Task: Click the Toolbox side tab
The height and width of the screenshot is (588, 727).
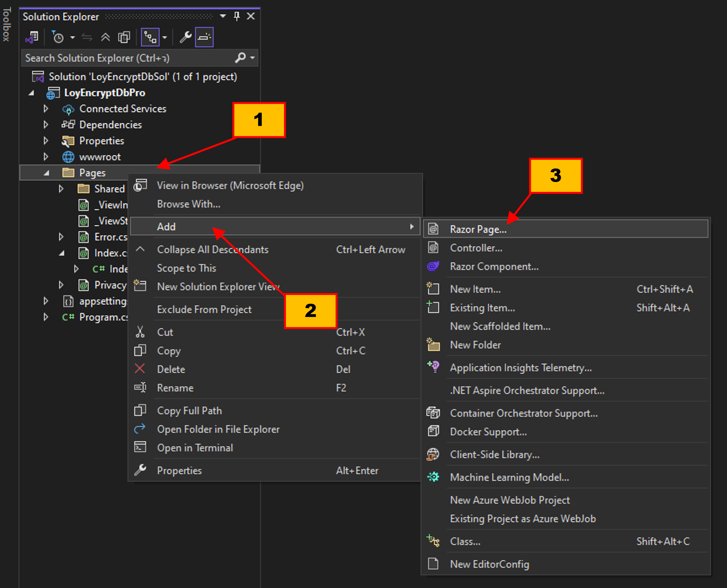Action: (x=6, y=25)
